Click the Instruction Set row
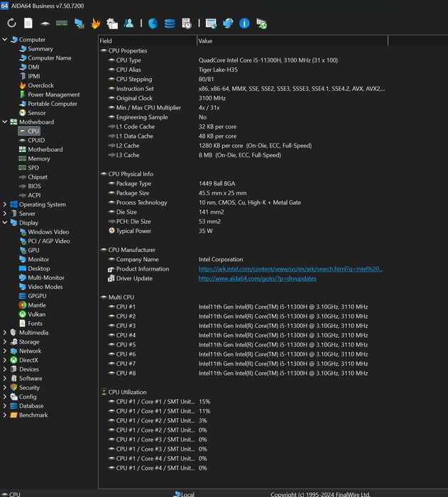The height and width of the screenshot is (497, 448). [243, 89]
